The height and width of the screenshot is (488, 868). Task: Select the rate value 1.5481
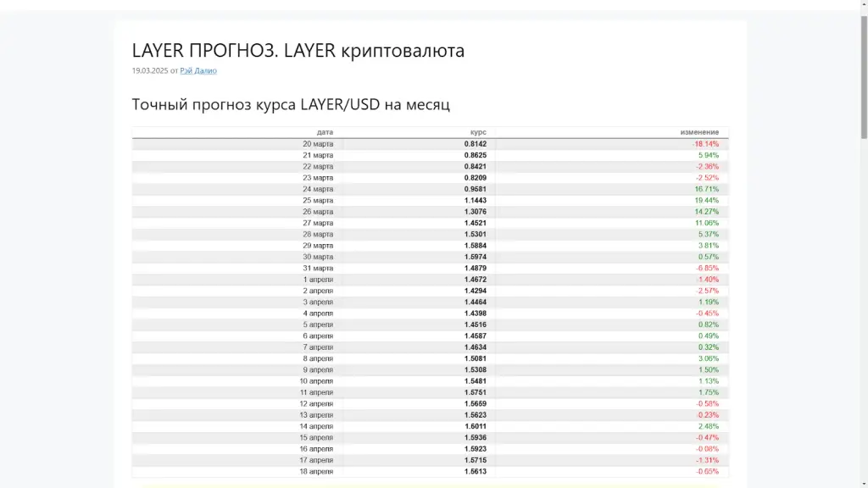coord(476,381)
